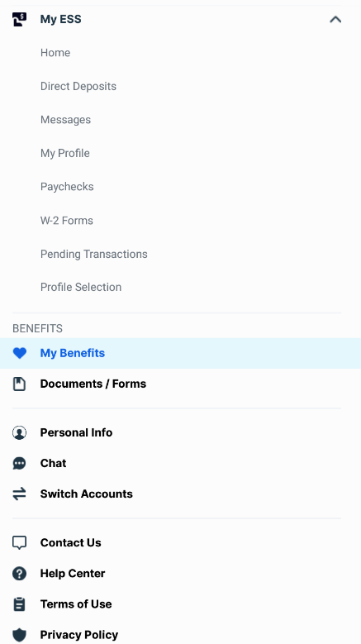Go to Direct Deposits
Image resolution: width=361 pixels, height=644 pixels.
[78, 86]
